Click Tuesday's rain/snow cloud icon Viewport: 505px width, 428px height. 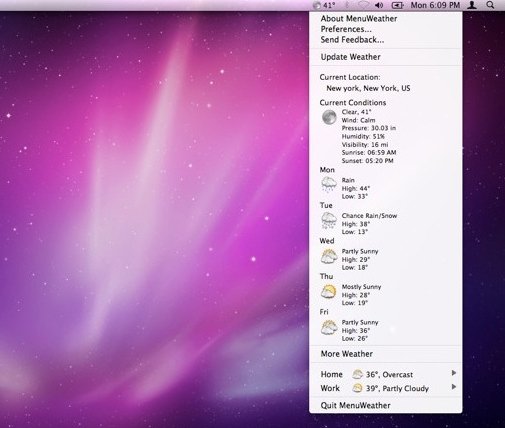(329, 221)
